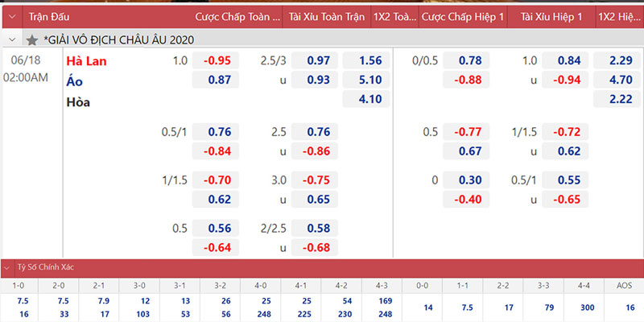
Task: Pick the 2.29 first-half 1X2 odds
Action: 617,60
